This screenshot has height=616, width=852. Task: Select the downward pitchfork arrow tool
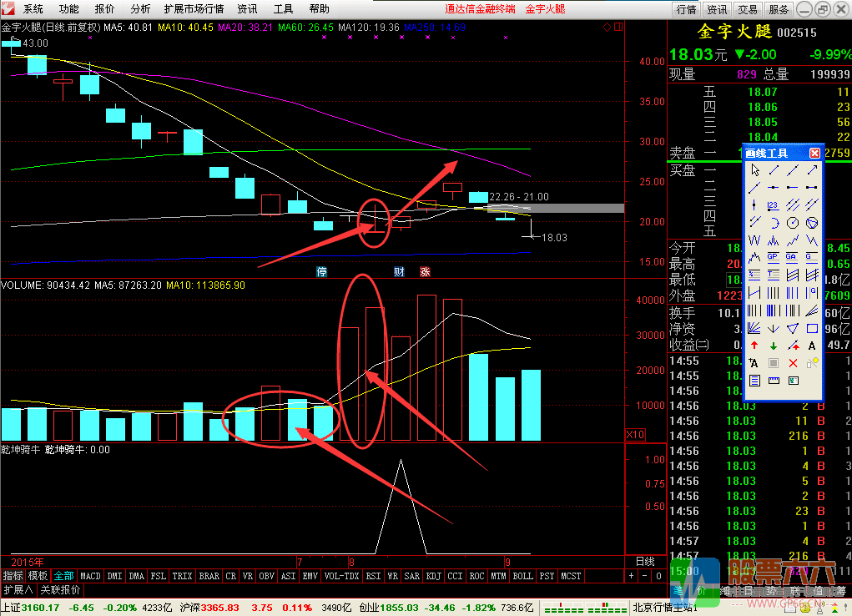click(x=774, y=328)
